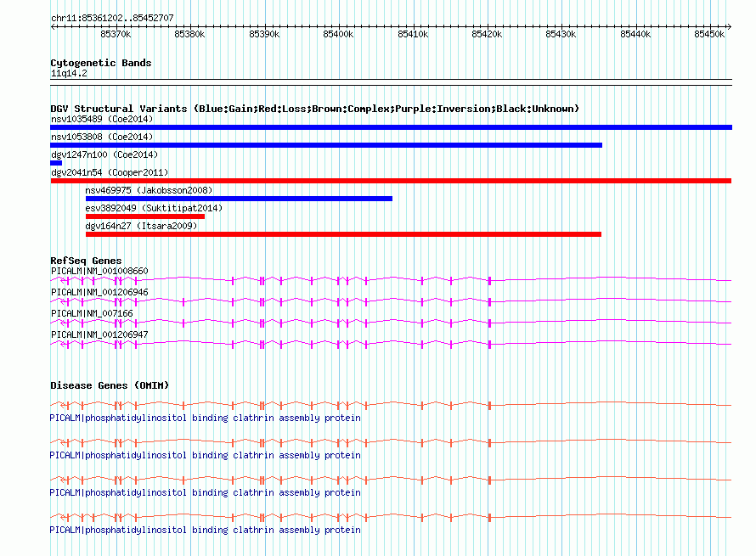Click the 85430k ruler tick label
The width and height of the screenshot is (756, 556).
[561, 34]
